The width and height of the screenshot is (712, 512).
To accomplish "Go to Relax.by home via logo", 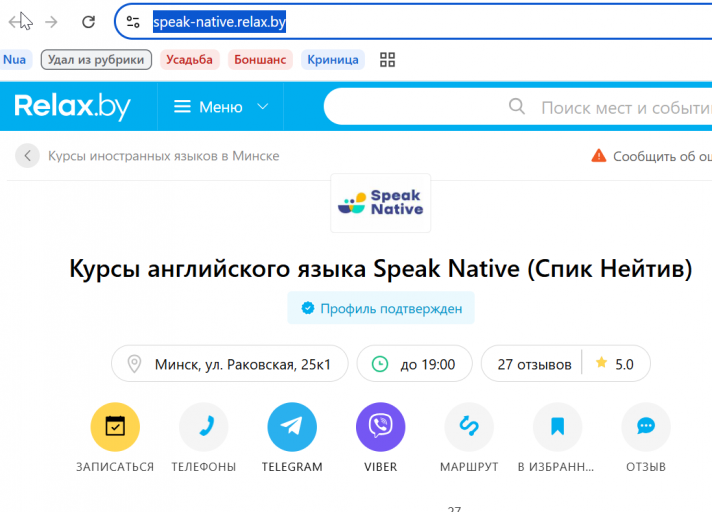I will coord(72,106).
